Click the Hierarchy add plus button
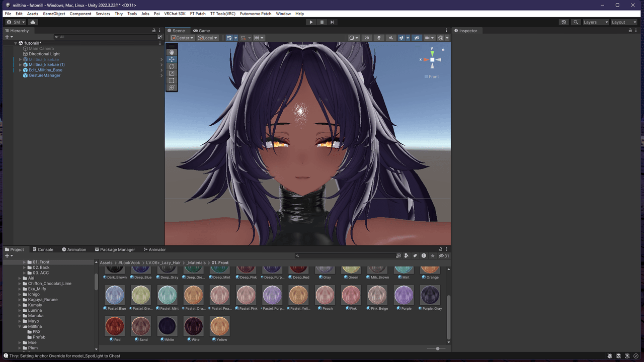Screen dimensions: 644x362 [9, 37]
